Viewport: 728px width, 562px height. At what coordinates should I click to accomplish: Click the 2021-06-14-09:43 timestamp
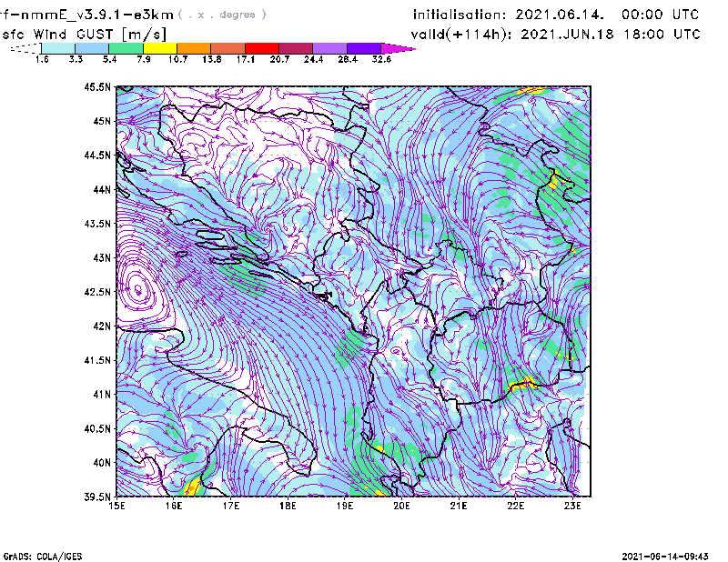665,557
